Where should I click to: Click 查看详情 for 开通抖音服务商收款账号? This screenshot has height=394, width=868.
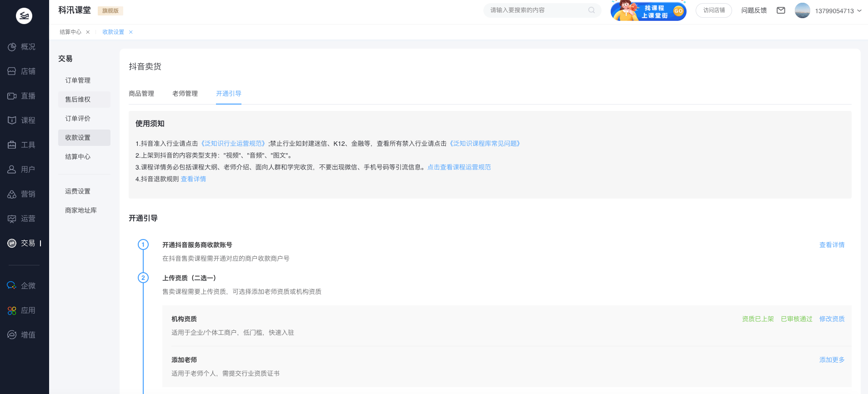(832, 245)
